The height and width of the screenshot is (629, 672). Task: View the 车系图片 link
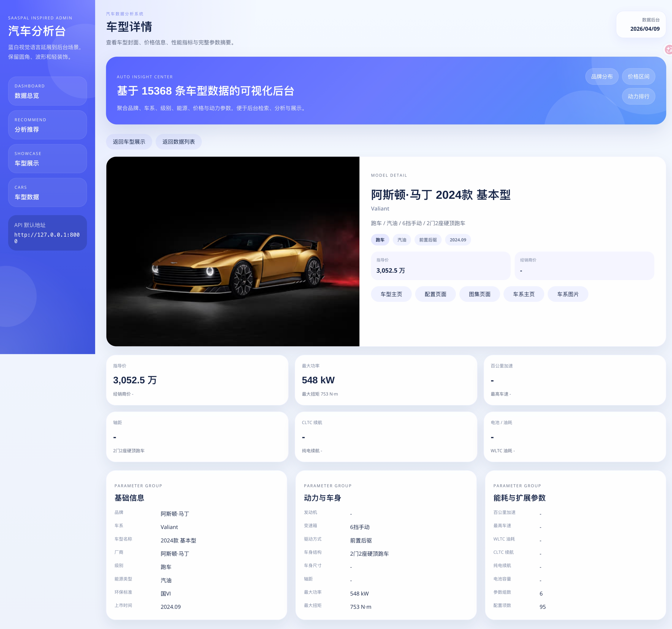(568, 294)
